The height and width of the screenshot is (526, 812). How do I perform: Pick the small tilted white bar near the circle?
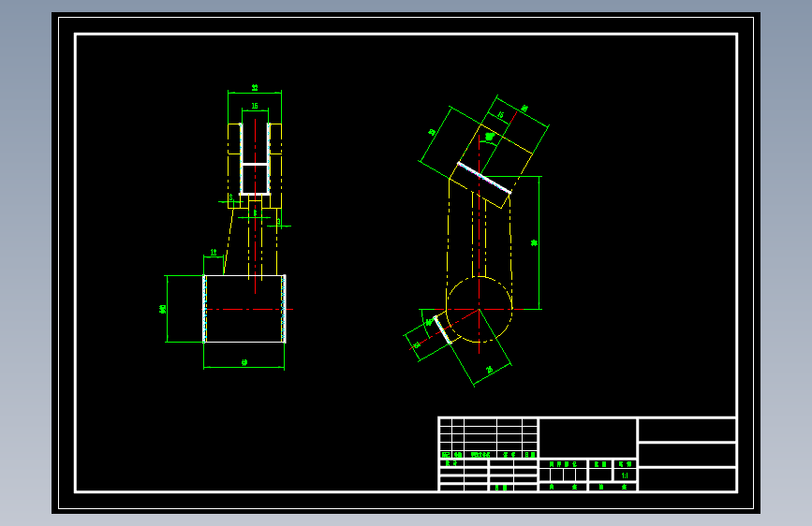[442, 329]
